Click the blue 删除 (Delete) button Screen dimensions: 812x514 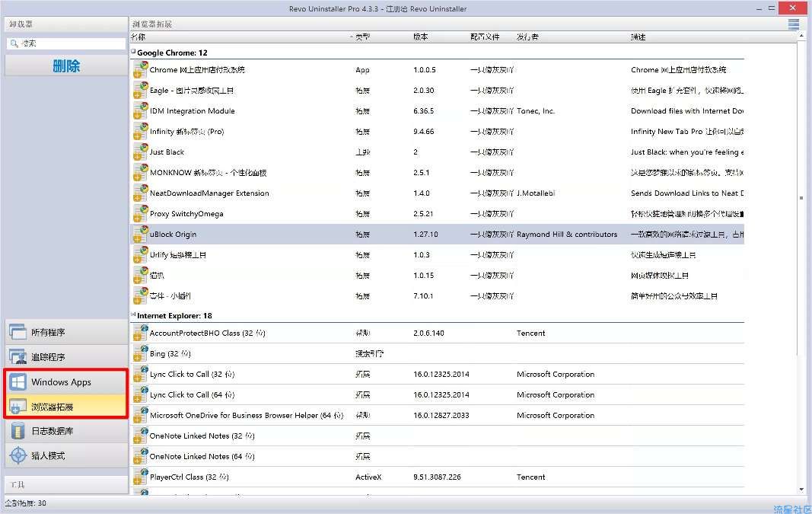66,65
